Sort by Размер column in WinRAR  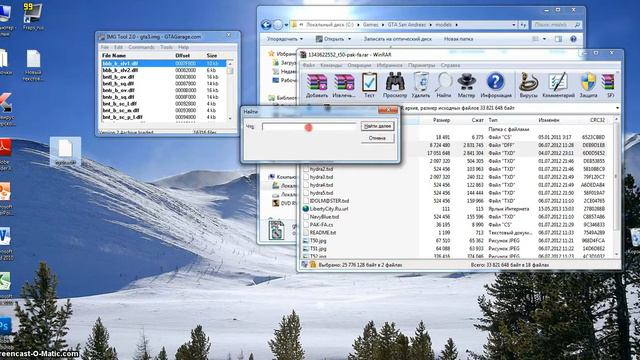[x=441, y=120]
